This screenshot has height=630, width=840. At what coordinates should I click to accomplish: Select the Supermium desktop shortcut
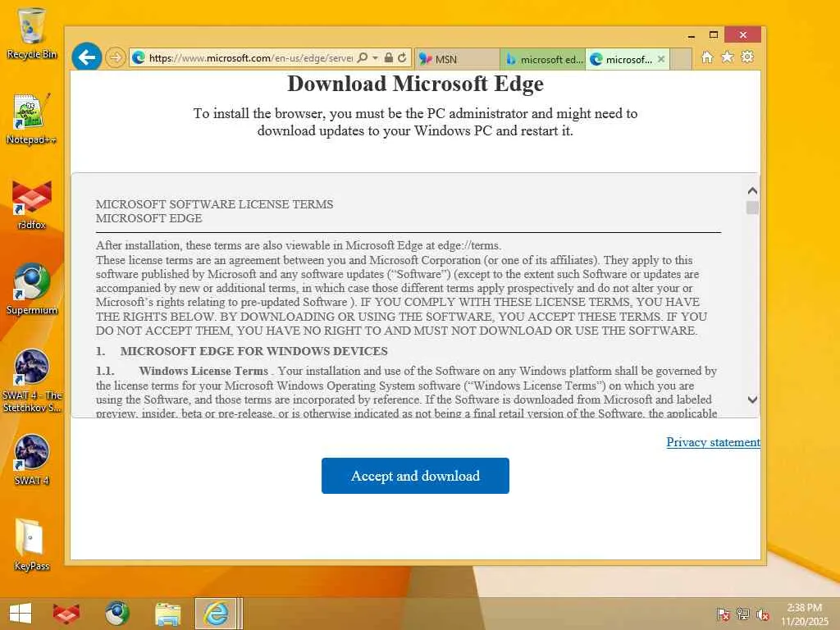(x=32, y=290)
